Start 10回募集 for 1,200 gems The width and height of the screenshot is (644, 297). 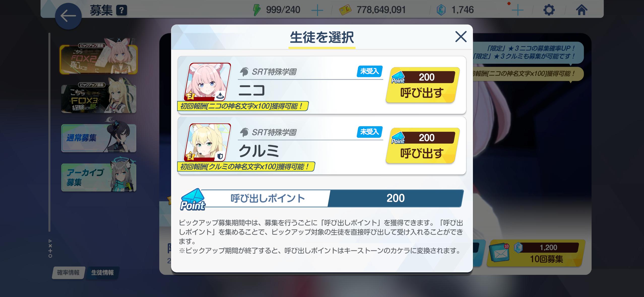point(536,253)
